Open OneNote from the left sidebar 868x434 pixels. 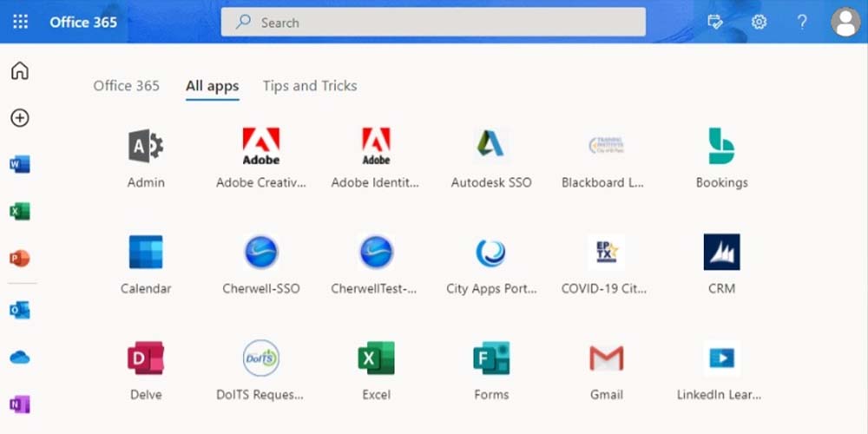pos(20,404)
